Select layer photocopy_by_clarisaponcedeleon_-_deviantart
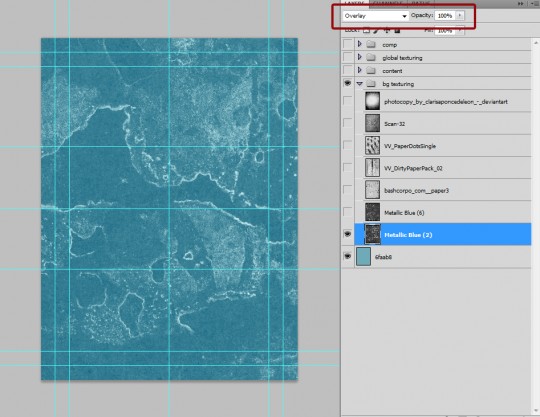 point(446,102)
